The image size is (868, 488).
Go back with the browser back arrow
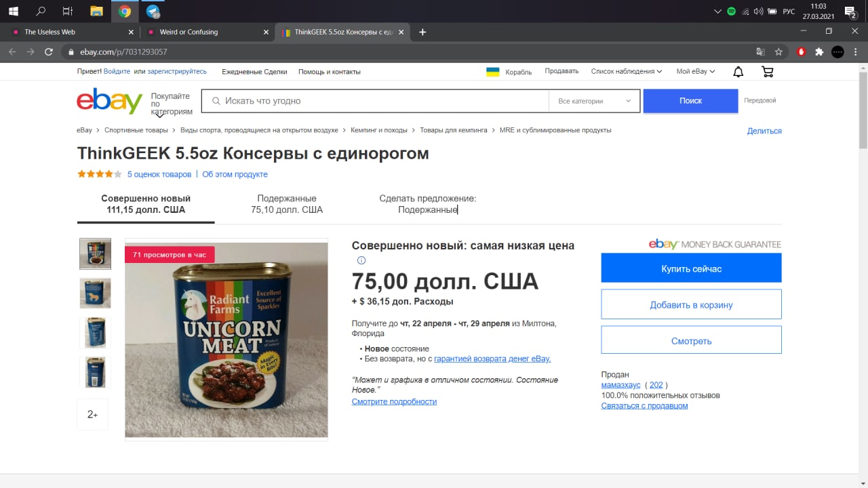(x=12, y=52)
